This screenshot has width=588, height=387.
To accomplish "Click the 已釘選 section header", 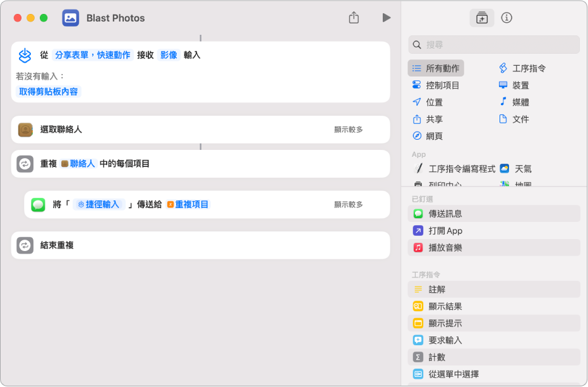I will coord(423,199).
